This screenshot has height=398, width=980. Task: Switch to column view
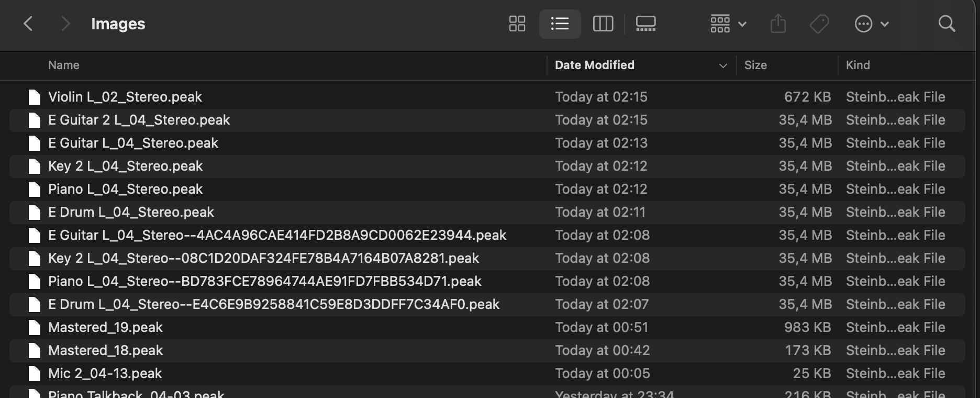point(603,24)
